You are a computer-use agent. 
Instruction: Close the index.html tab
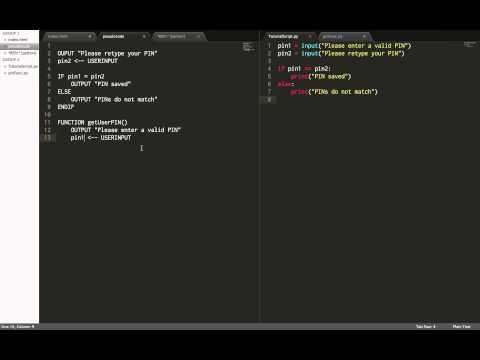[90, 36]
